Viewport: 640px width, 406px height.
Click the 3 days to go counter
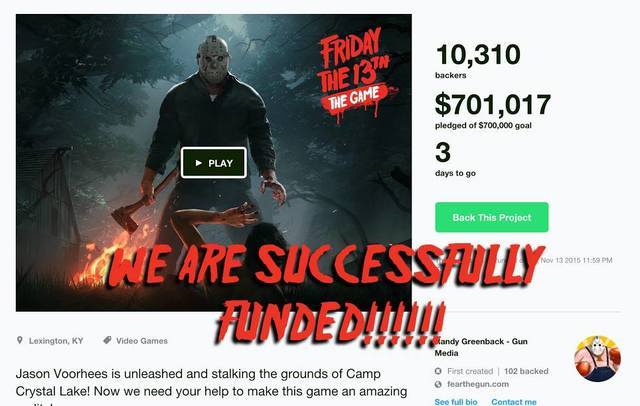pos(455,159)
